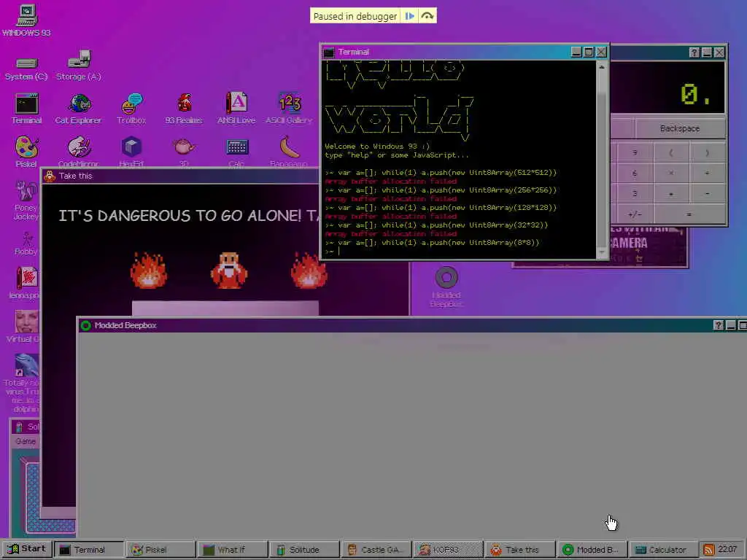The image size is (747, 560).
Task: Open the System (C:) drive icon
Action: click(26, 69)
